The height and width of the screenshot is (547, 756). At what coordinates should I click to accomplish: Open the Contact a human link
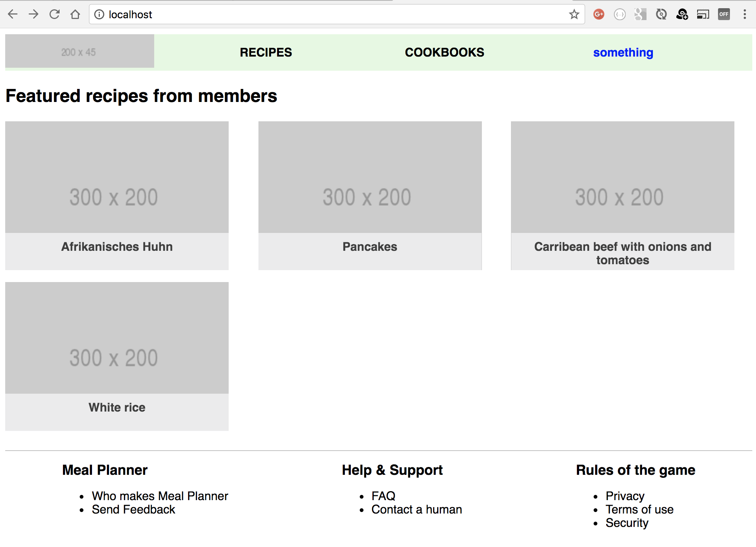pos(417,509)
